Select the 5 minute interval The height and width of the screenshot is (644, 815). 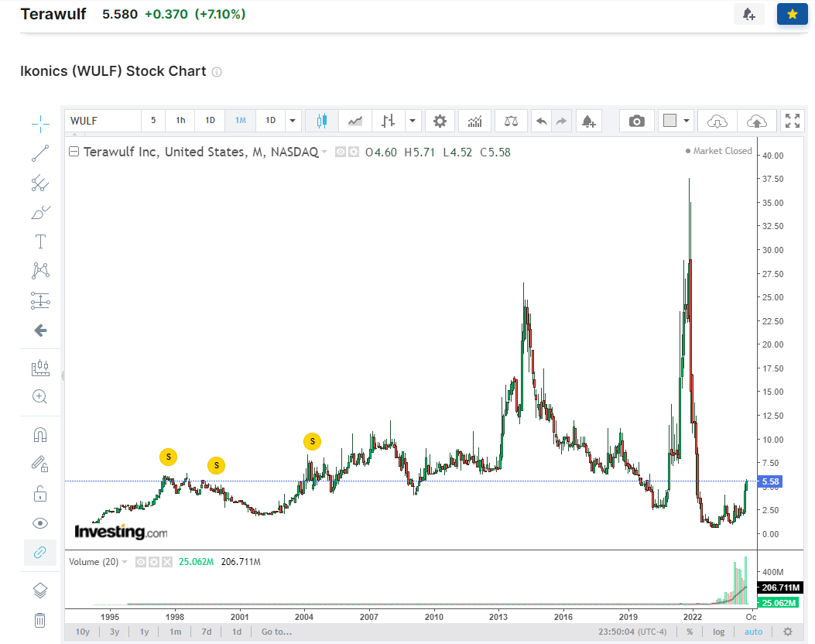click(x=152, y=121)
